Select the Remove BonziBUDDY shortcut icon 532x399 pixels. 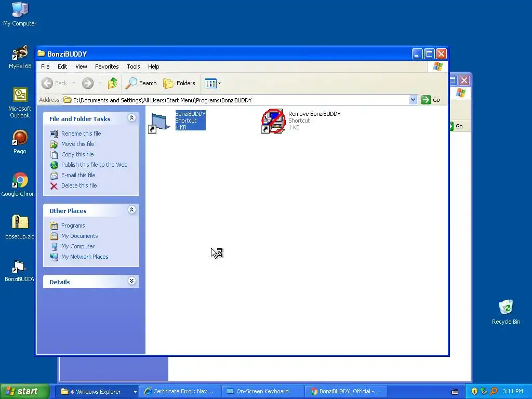273,121
